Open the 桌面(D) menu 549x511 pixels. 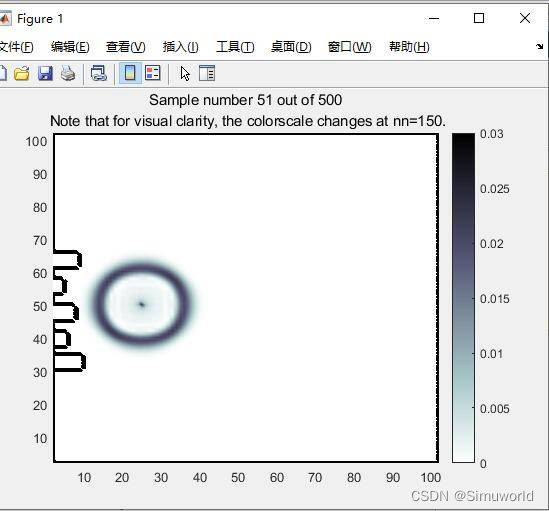tap(291, 47)
